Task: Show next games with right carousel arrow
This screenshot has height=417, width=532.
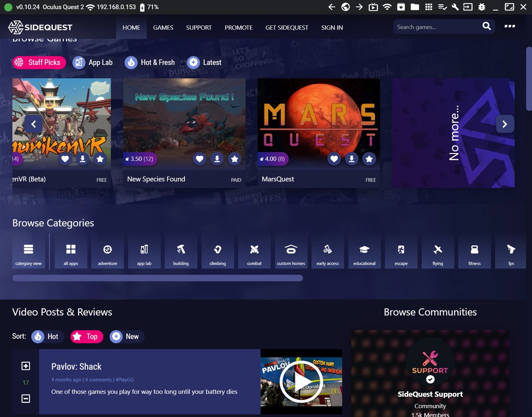Action: (505, 124)
